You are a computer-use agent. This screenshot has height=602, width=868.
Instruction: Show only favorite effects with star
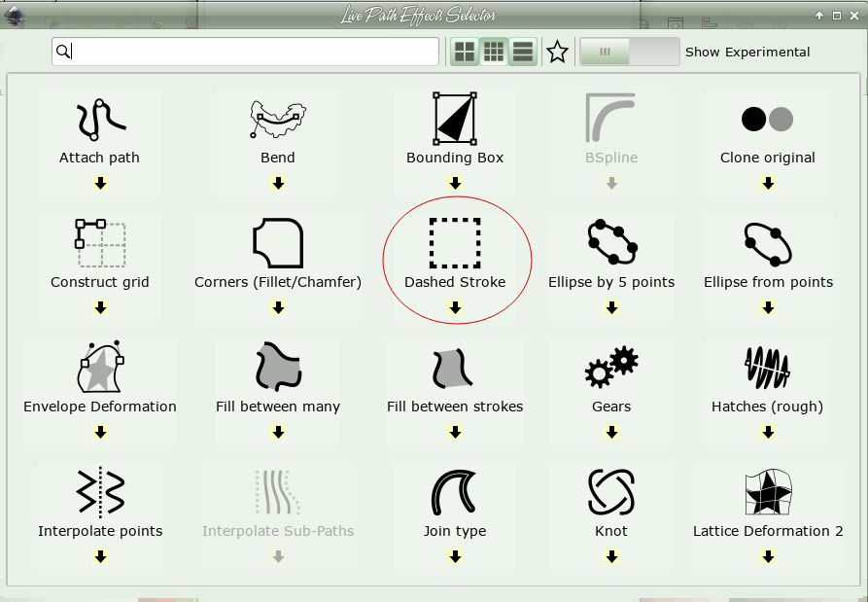coord(558,53)
